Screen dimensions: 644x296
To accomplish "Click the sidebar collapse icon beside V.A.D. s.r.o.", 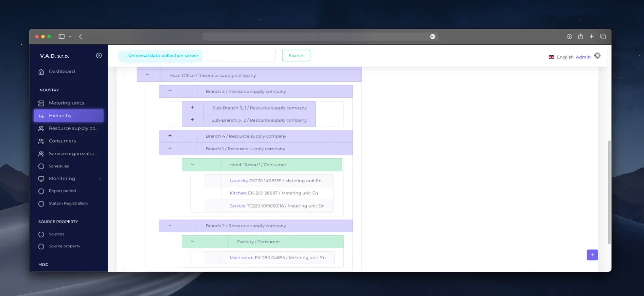I will coord(99,56).
